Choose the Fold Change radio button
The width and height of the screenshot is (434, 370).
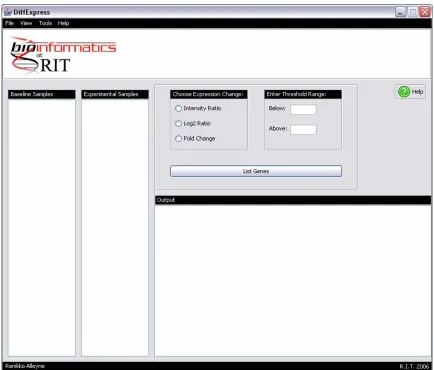coord(178,138)
